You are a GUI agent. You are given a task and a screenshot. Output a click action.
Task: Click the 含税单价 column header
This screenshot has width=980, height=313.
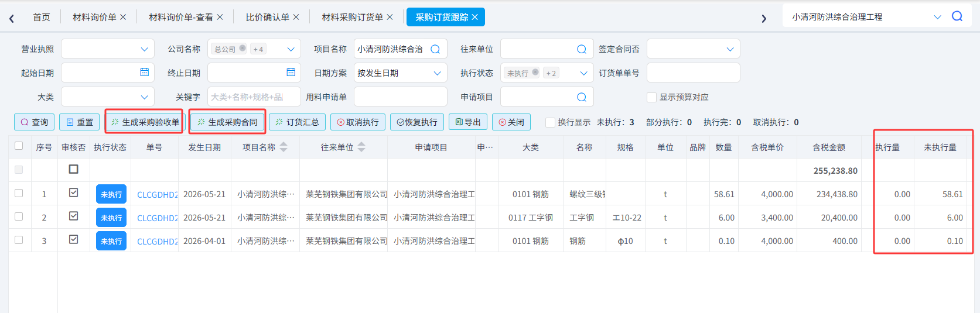pos(767,147)
